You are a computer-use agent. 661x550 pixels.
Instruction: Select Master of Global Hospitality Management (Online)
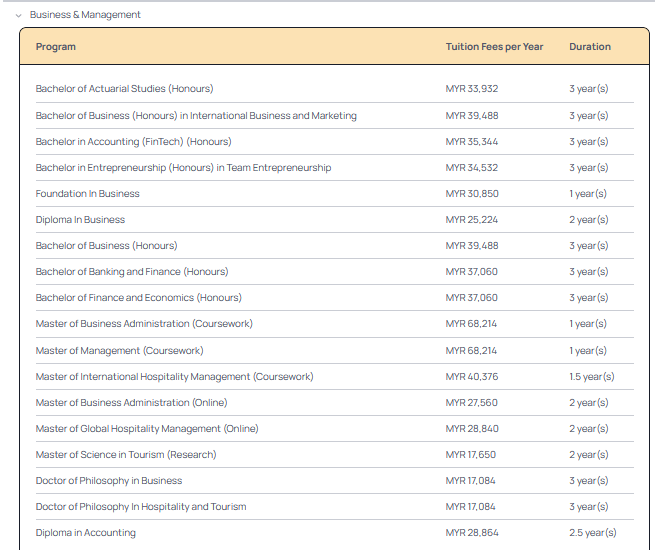click(x=147, y=429)
